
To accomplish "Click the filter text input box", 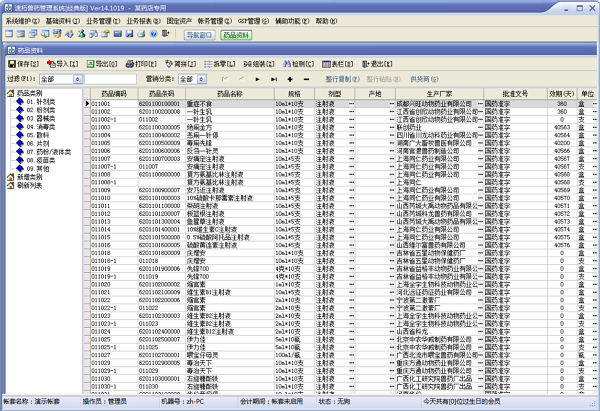I will [x=111, y=79].
